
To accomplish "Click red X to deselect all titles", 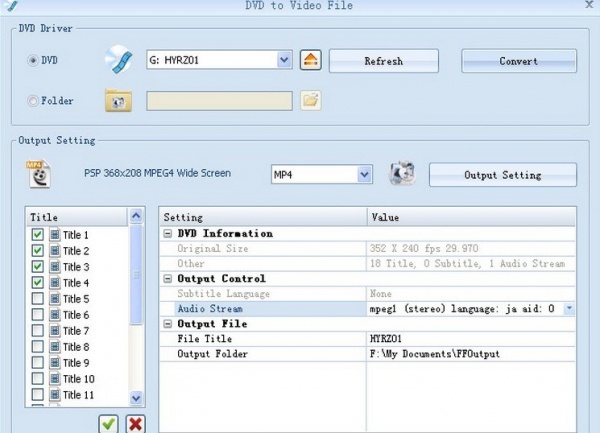I will (135, 424).
